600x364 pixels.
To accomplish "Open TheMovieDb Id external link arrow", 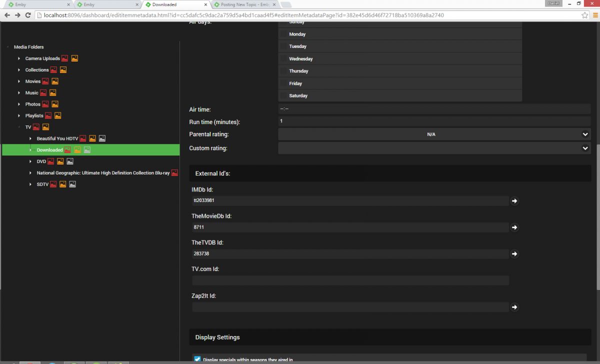I will coord(514,227).
